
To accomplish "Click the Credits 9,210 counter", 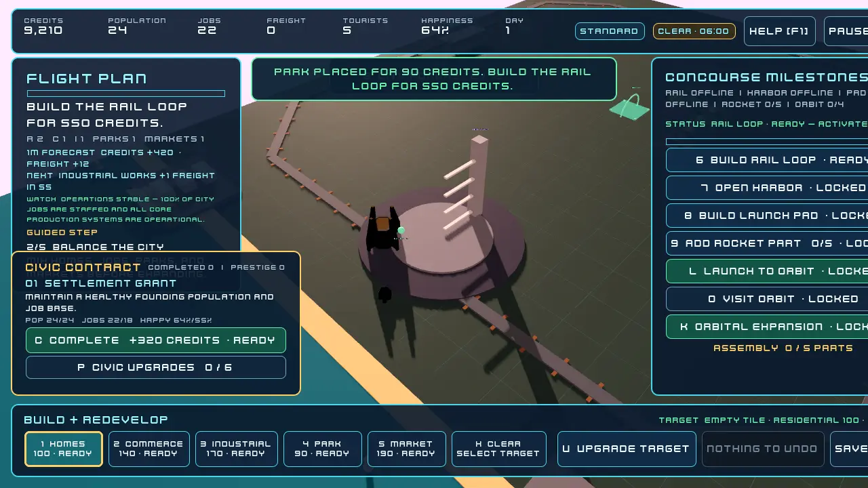I will (x=43, y=26).
